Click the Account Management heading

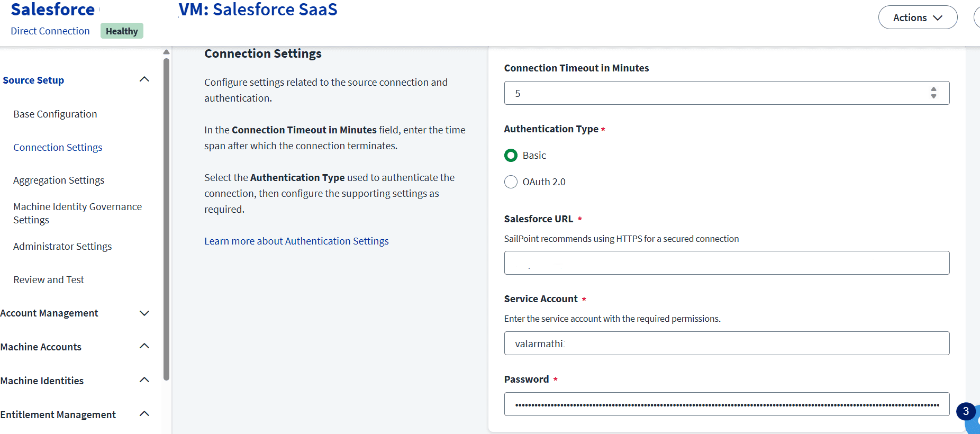click(x=49, y=313)
